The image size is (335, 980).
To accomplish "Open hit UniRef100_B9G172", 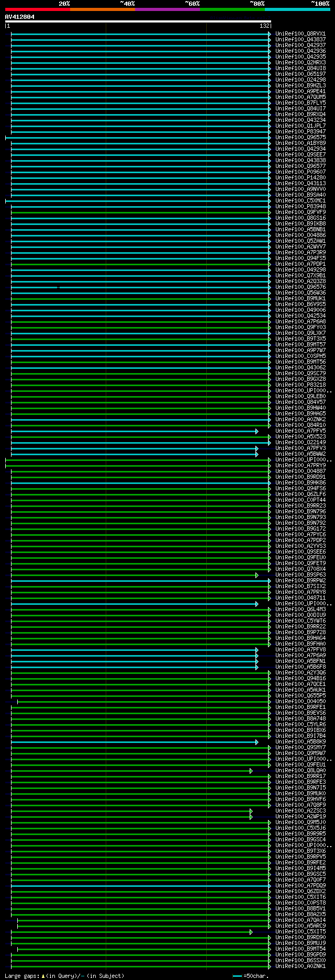I will 300,528.
